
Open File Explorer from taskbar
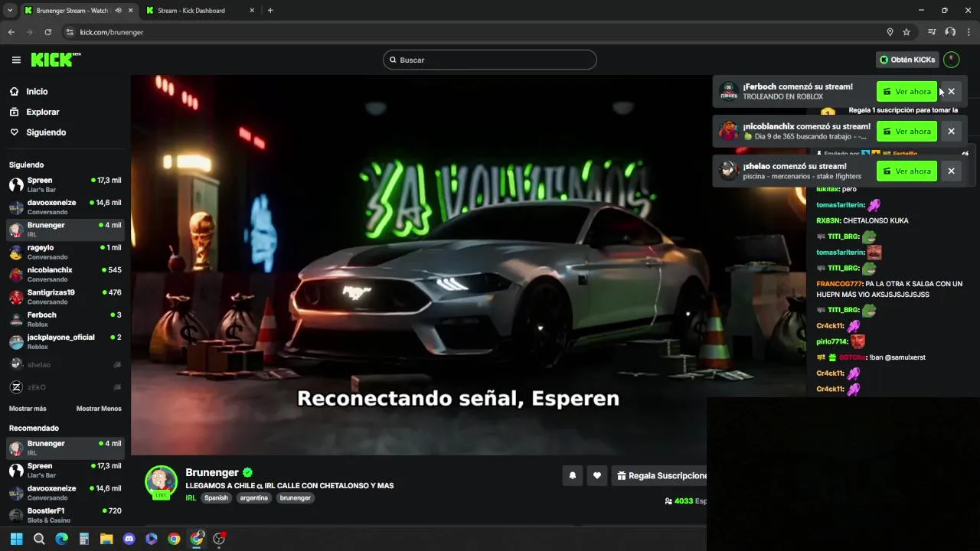(106, 539)
